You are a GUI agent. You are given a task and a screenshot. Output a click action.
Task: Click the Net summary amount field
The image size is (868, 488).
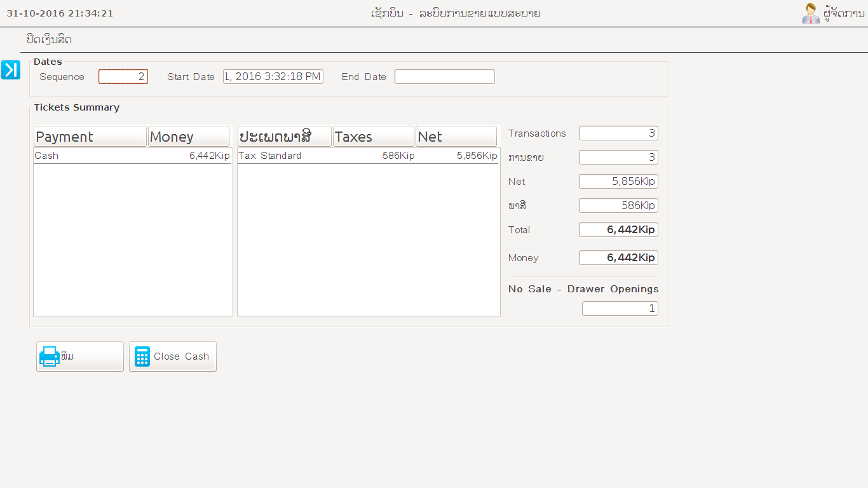[x=618, y=182]
